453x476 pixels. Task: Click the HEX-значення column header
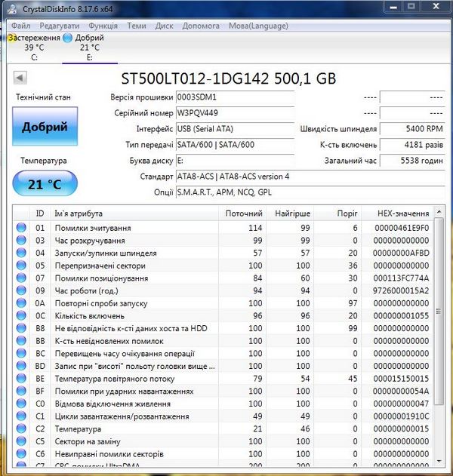[x=403, y=213]
